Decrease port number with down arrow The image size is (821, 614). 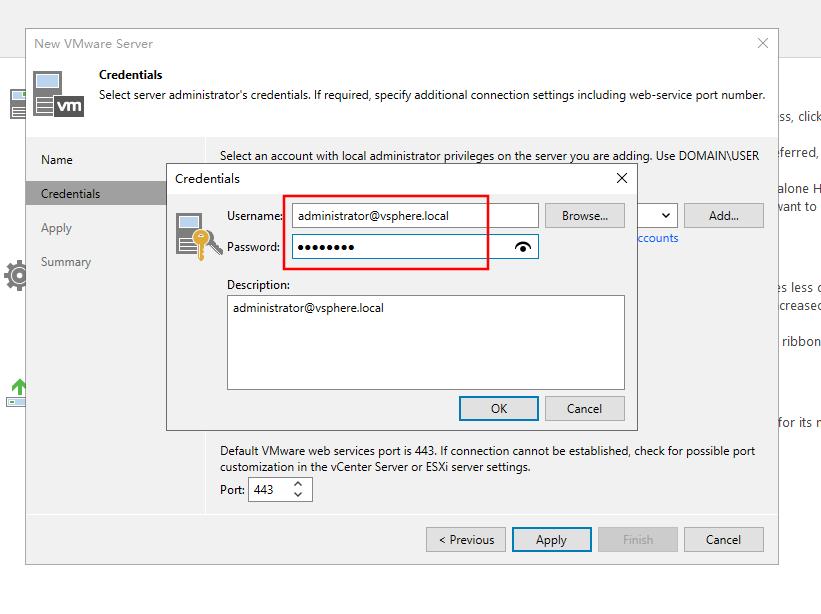(298, 495)
